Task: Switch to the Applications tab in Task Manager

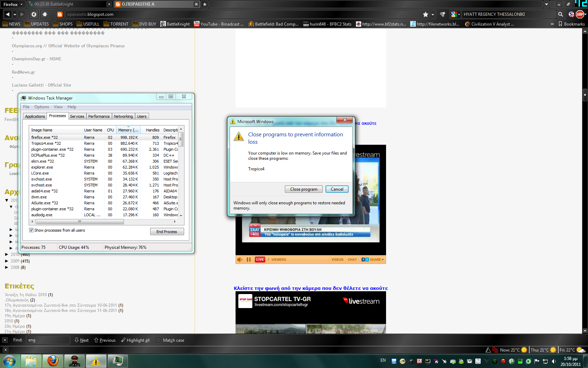Action: click(35, 116)
